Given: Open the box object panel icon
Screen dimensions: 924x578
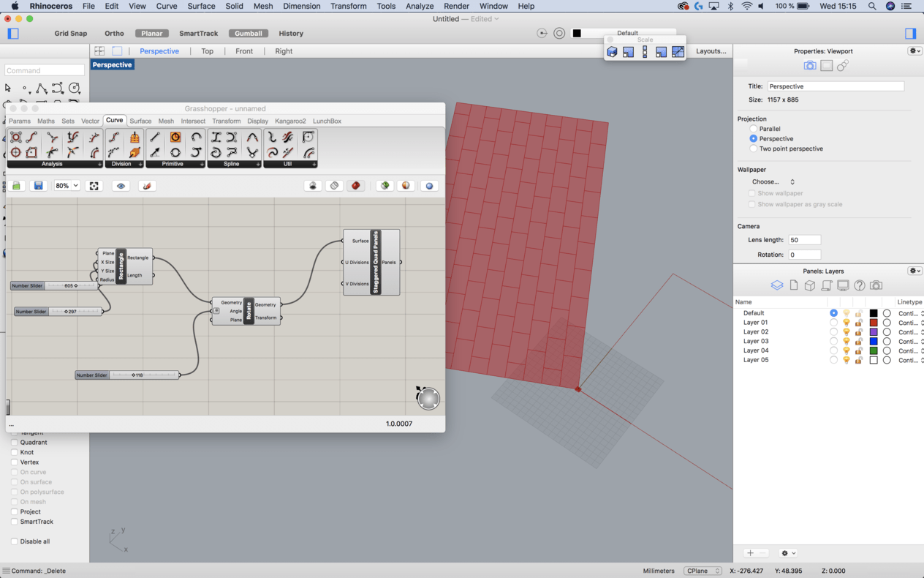Looking at the screenshot, I should click(x=810, y=285).
